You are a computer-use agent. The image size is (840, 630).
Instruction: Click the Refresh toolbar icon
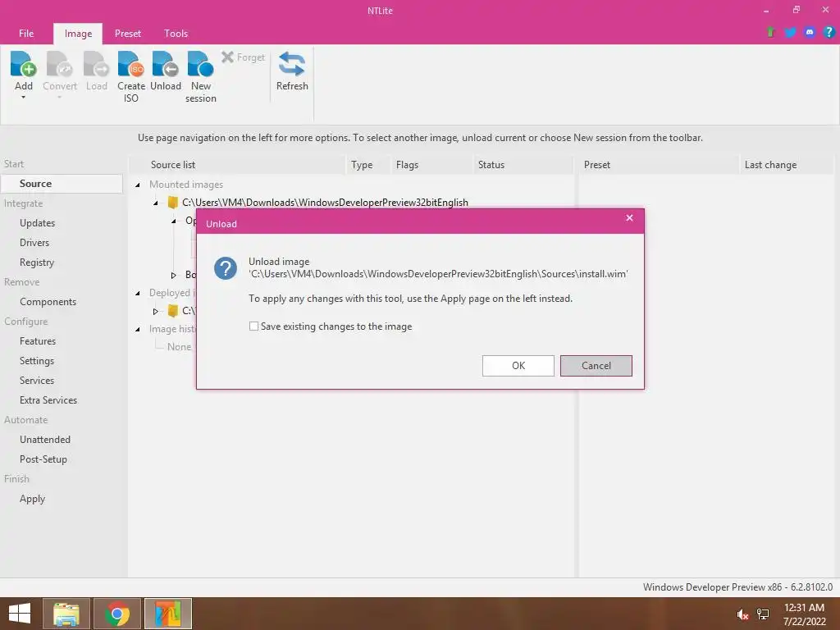tap(292, 64)
